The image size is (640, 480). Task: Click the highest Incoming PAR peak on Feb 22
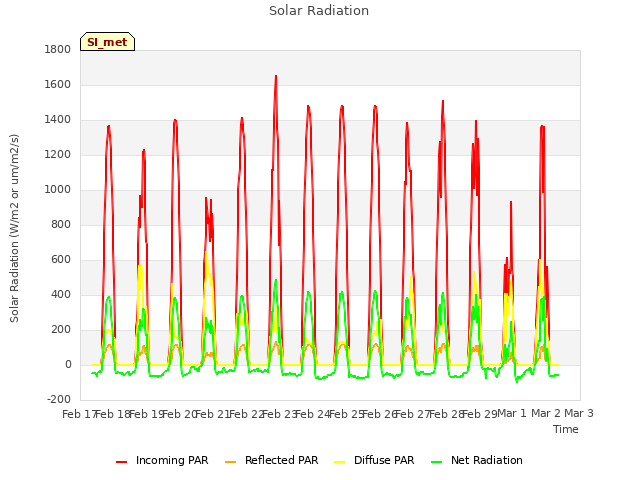pyautogui.click(x=276, y=76)
